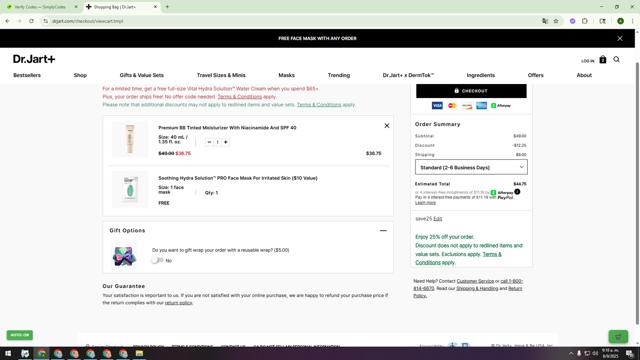Screen dimensions: 640x360
Task: Collapse the Gift Options section
Action: 383,231
